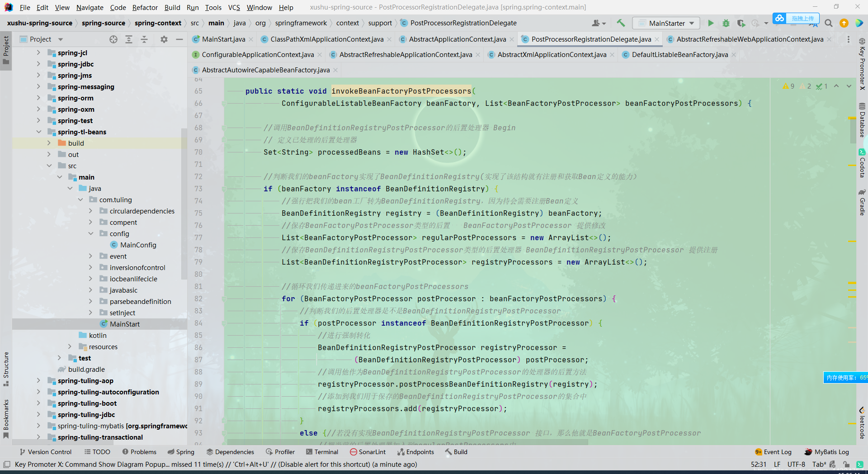Viewport: 868px width, 474px height.
Task: Open the Key Promoter X side panel
Action: pos(862,64)
